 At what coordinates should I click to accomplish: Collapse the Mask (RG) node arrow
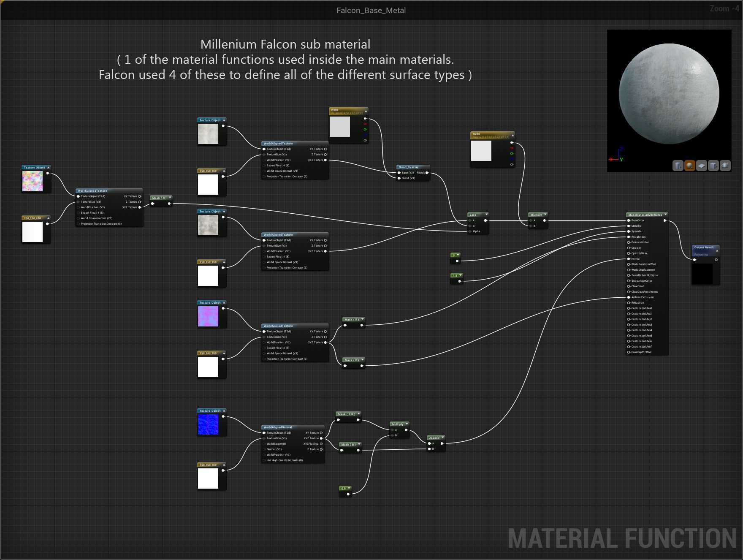(x=359, y=414)
